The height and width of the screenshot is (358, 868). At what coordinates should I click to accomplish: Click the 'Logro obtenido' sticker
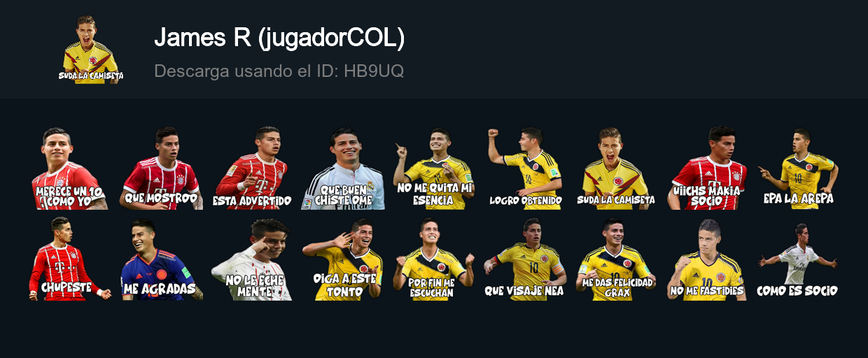[x=525, y=169]
